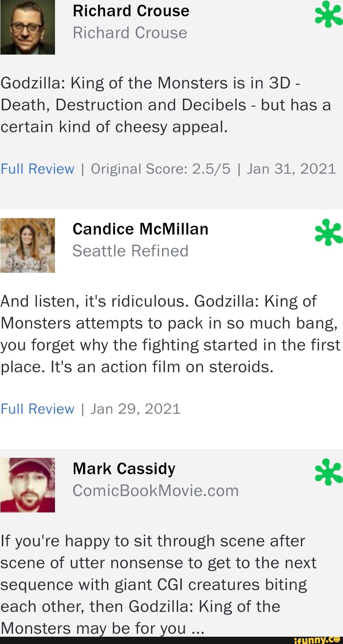The width and height of the screenshot is (343, 644).
Task: Click Richard Crouse's publication subtitle text
Action: [130, 32]
